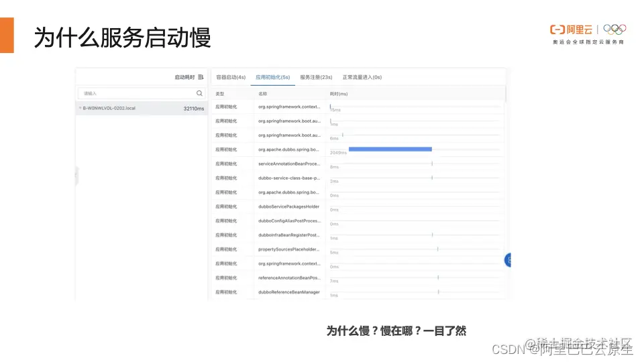Click the 32110ms startup time value
This screenshot has width=644, height=362.
tap(193, 109)
